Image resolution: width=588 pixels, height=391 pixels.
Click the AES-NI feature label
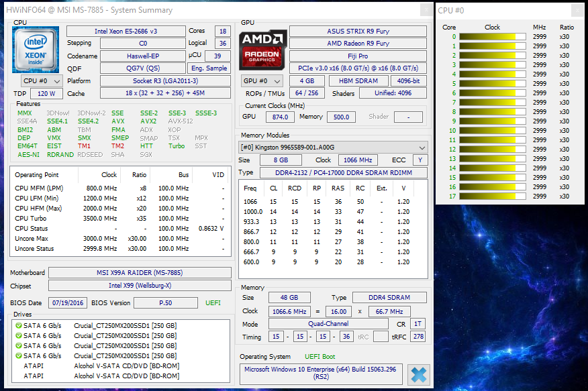tap(28, 155)
